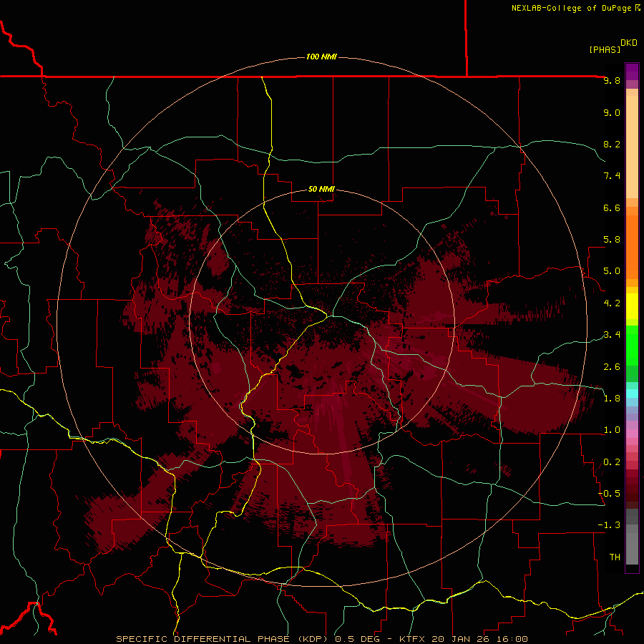
Task: Pick the bright green band of the color bar
Action: pos(632,346)
